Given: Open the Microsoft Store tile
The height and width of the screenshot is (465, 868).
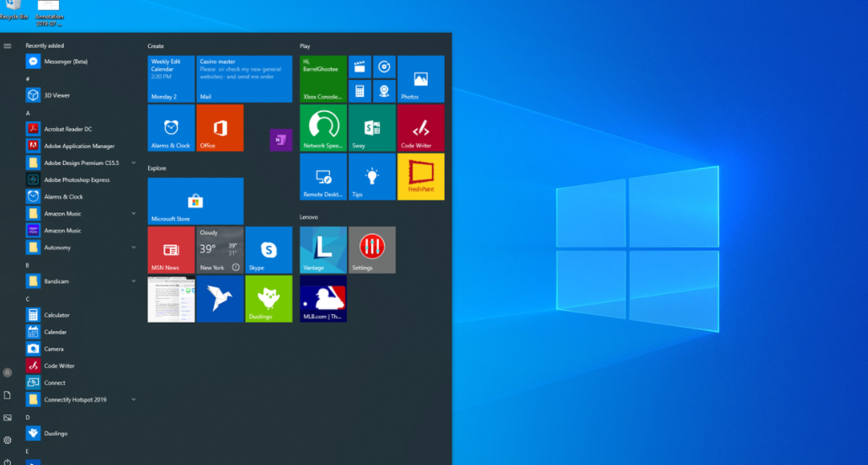Looking at the screenshot, I should pyautogui.click(x=195, y=201).
